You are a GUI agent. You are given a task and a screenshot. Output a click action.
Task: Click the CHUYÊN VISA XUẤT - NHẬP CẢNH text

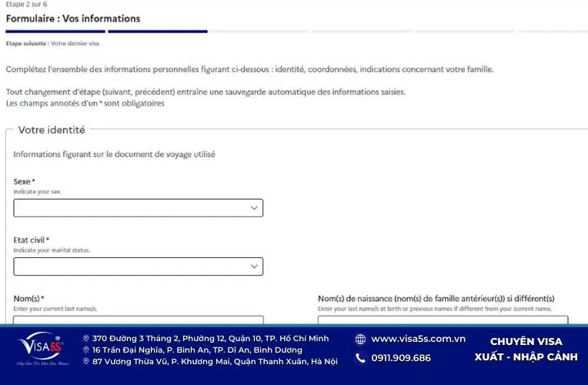pos(526,349)
